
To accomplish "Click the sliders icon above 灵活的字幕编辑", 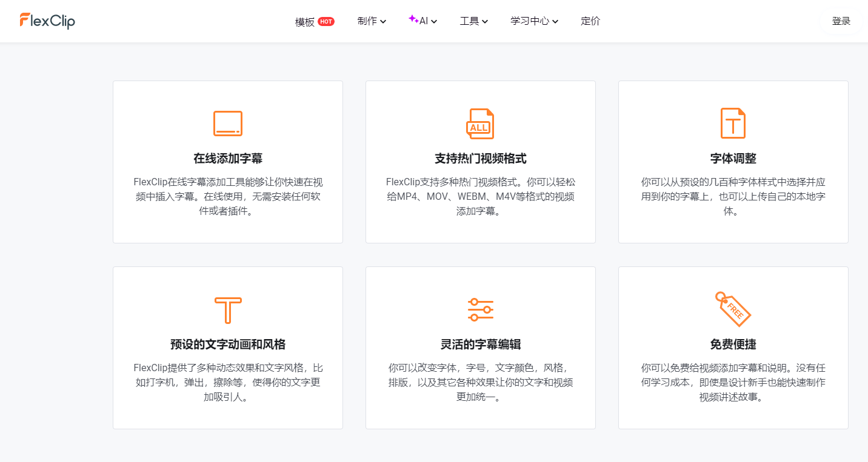I will click(x=480, y=310).
